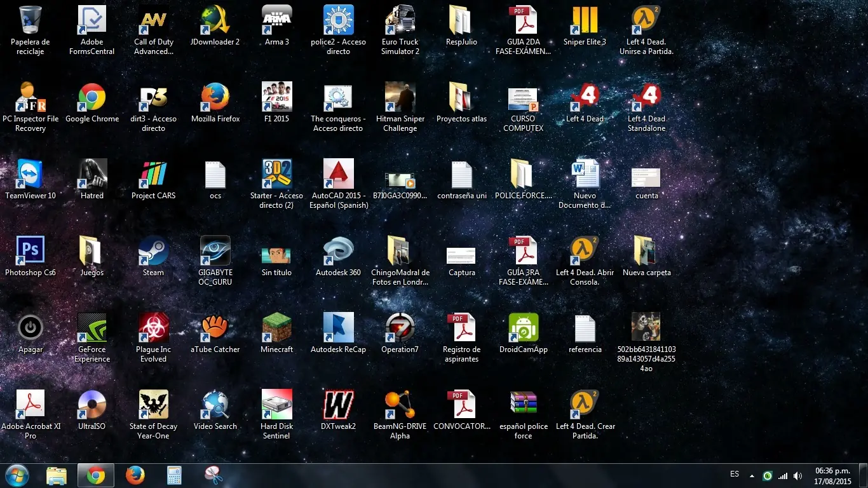Select the Hard Disk Sentinel icon

277,405
